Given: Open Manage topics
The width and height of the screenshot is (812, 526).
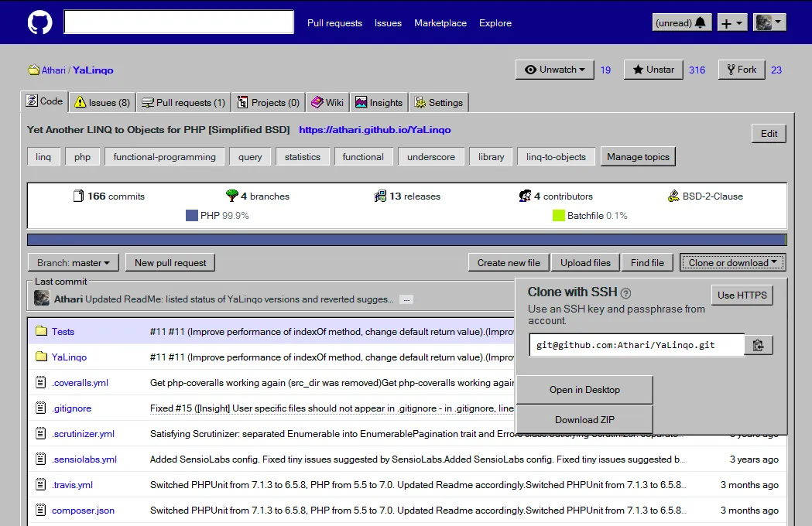Looking at the screenshot, I should point(638,157).
